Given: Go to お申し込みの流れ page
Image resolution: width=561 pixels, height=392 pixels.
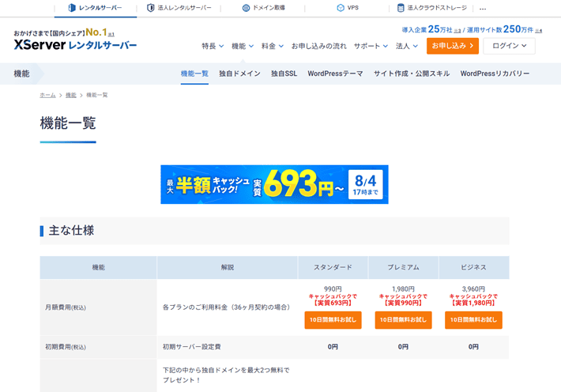Looking at the screenshot, I should tap(318, 46).
